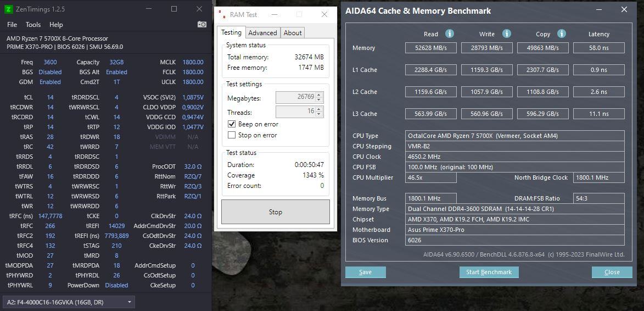Viewport: 644px width, 311px height.
Task: Click Freq value 3600 in ZenTimings
Action: (50, 62)
